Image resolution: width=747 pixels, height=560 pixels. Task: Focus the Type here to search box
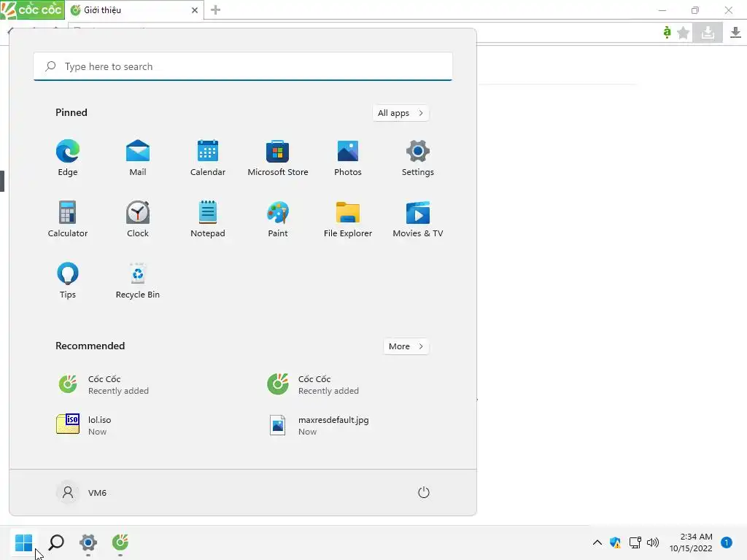pyautogui.click(x=243, y=66)
